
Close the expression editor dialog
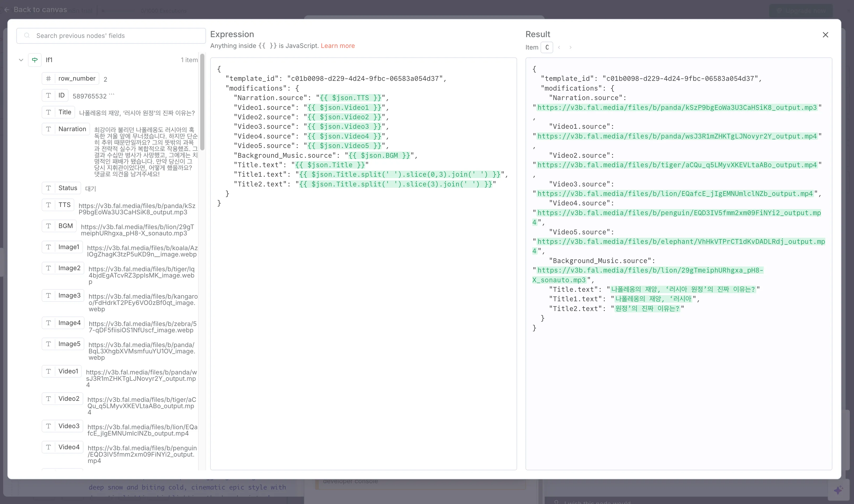(x=825, y=35)
